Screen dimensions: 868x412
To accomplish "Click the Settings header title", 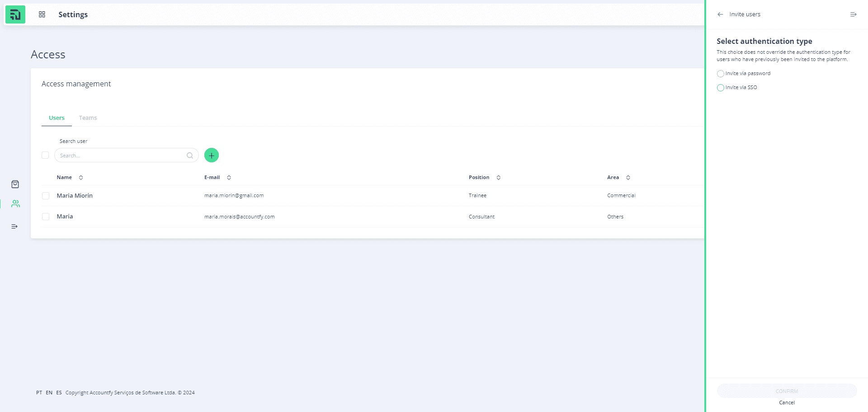I will 73,14.
